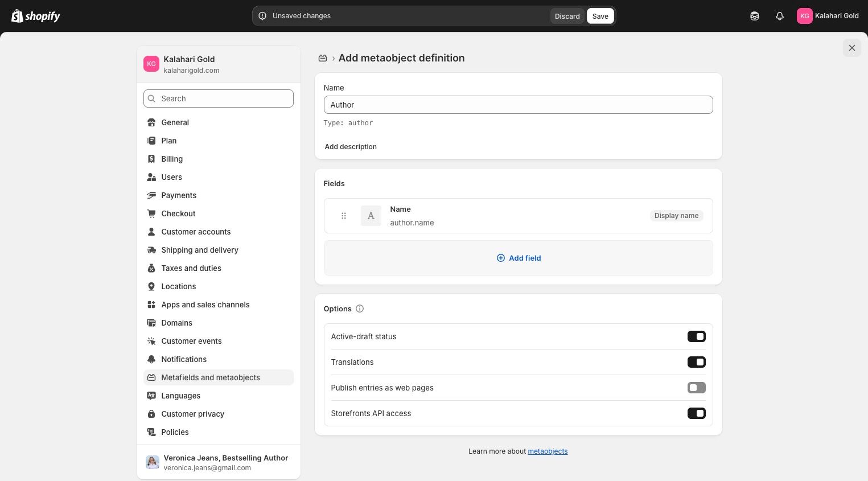Open the metaobjects help link

click(x=548, y=451)
